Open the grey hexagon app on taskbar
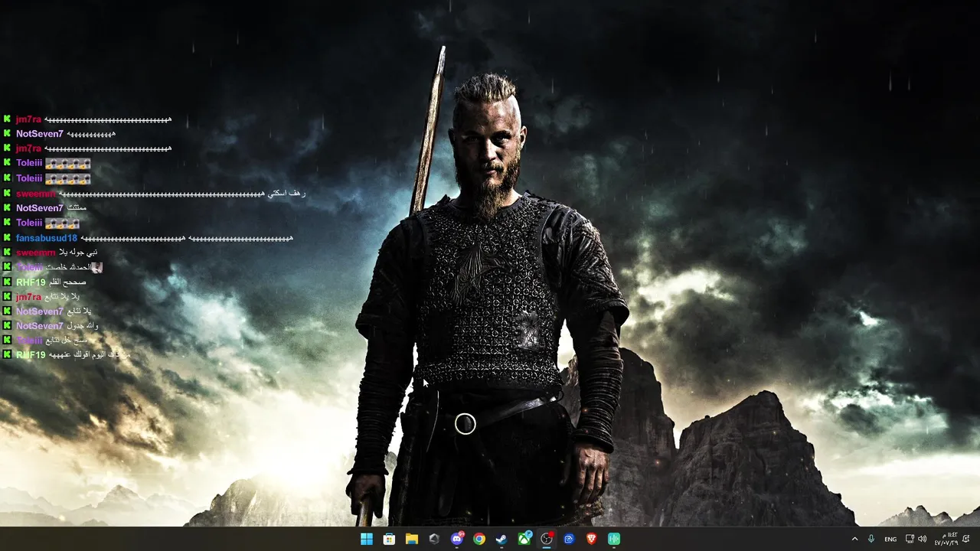 point(434,539)
